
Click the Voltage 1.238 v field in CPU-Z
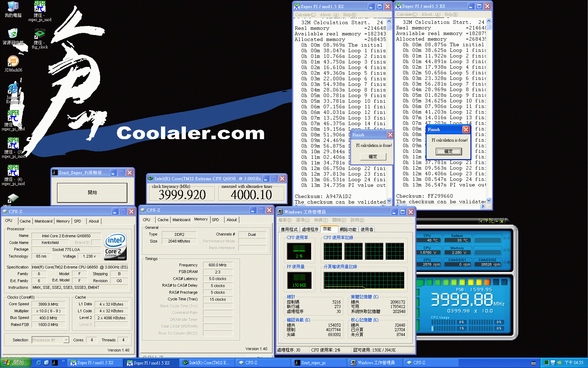pos(89,256)
